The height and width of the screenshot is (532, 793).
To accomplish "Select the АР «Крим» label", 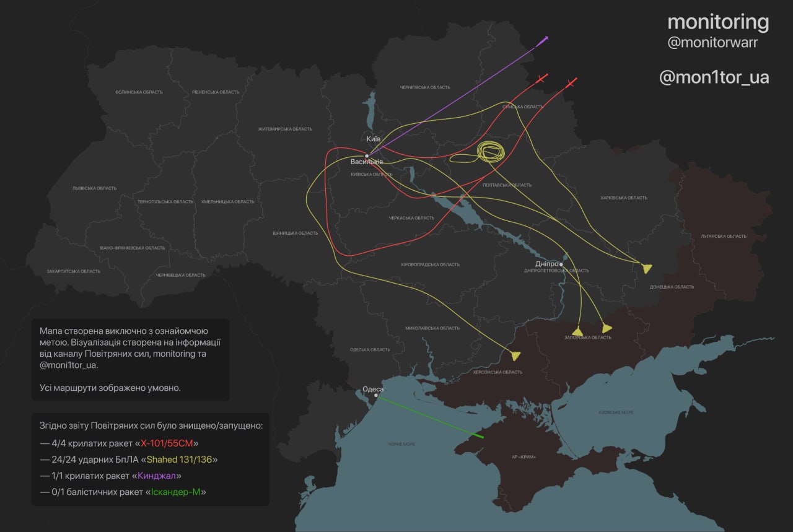I will (524, 457).
